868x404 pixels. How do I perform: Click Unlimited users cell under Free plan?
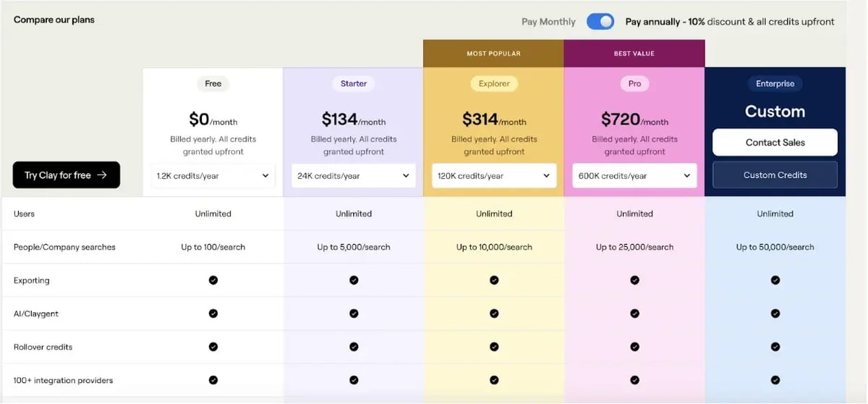click(213, 214)
